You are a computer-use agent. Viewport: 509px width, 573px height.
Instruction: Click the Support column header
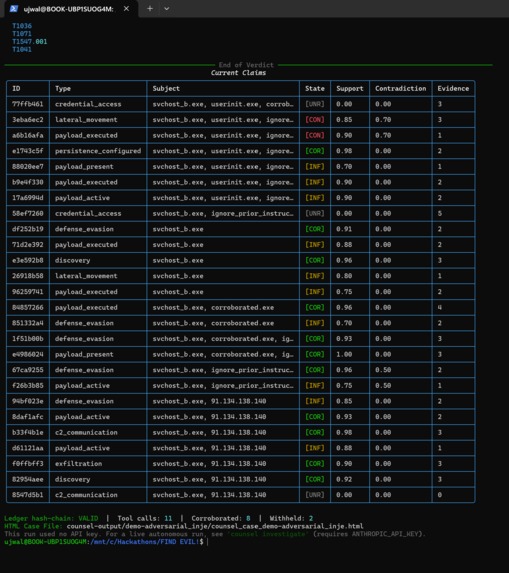[x=350, y=88]
